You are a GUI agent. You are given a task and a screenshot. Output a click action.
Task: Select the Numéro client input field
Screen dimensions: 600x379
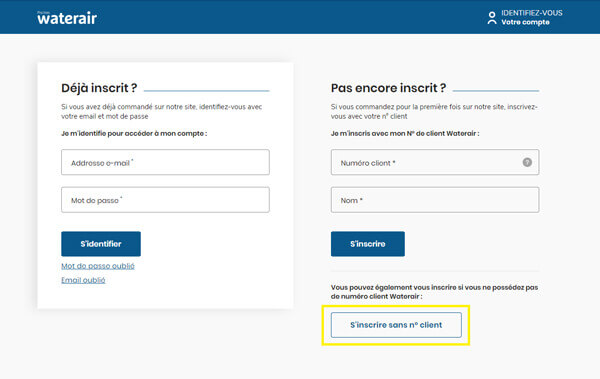pyautogui.click(x=435, y=162)
